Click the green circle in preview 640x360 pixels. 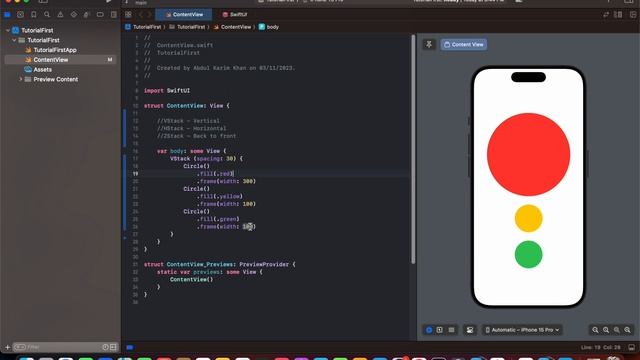(x=528, y=255)
